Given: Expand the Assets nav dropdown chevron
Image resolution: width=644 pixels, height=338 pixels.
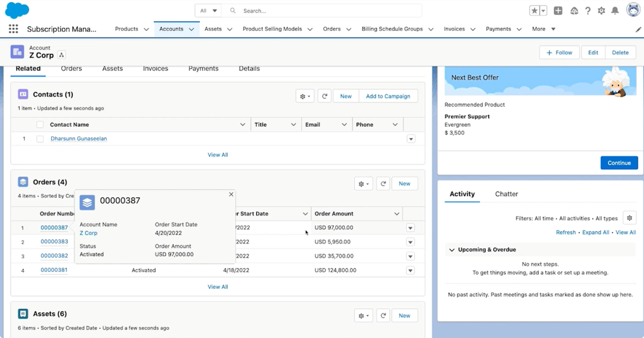Looking at the screenshot, I should 229,29.
